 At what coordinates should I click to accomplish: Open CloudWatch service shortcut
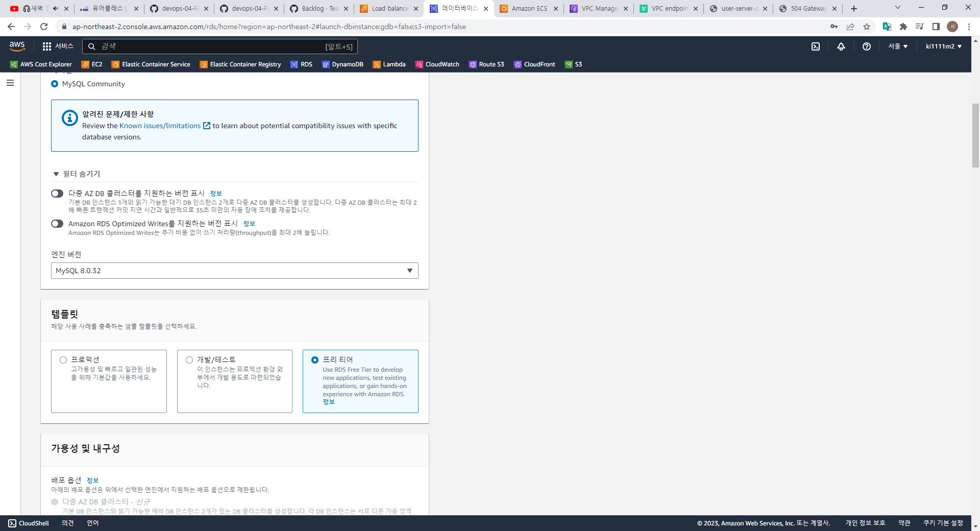(437, 64)
